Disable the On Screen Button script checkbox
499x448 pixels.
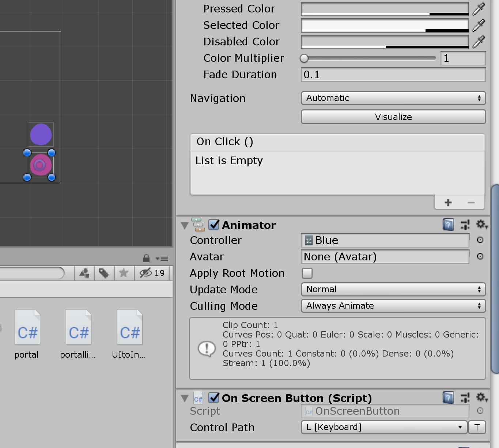click(214, 398)
